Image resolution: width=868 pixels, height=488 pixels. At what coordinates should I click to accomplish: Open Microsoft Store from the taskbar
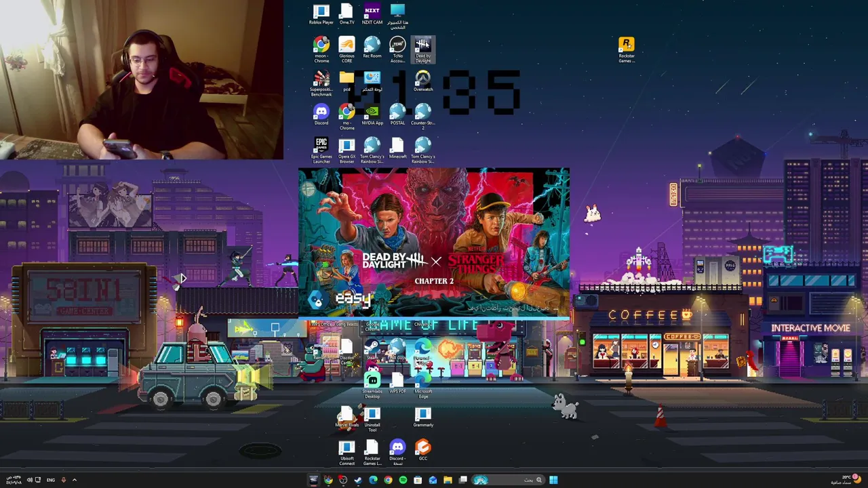click(x=418, y=480)
